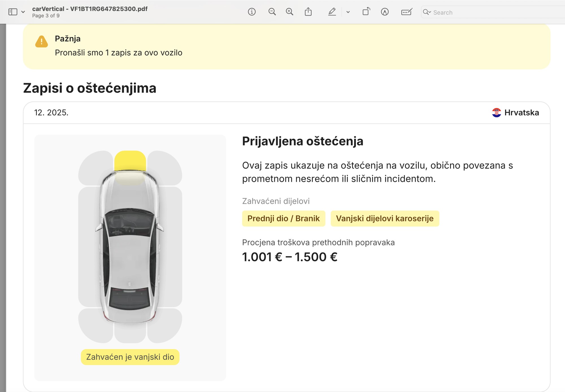The width and height of the screenshot is (565, 392).
Task: Zoom out of the PDF page
Action: tap(272, 12)
